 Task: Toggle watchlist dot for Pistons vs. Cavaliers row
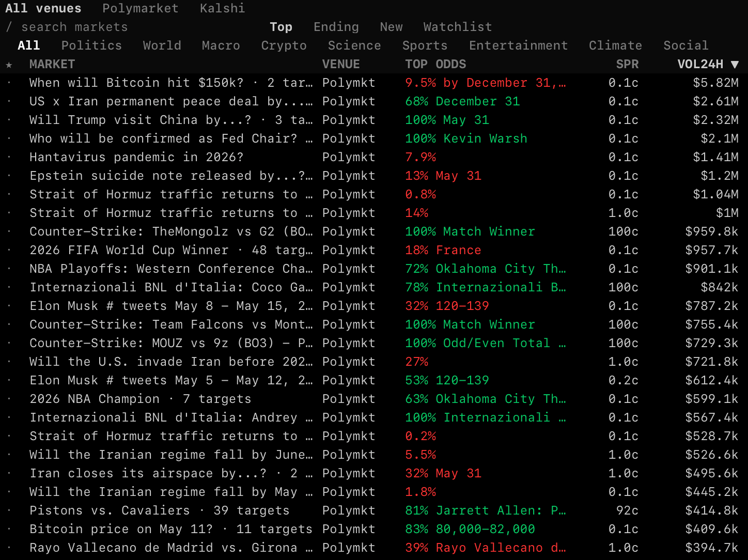pos(9,510)
